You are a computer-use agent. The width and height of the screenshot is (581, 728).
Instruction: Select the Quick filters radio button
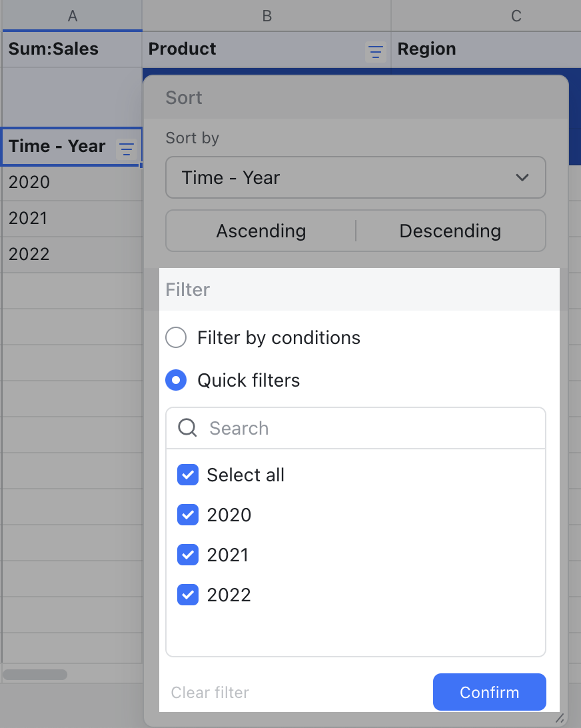tap(176, 380)
